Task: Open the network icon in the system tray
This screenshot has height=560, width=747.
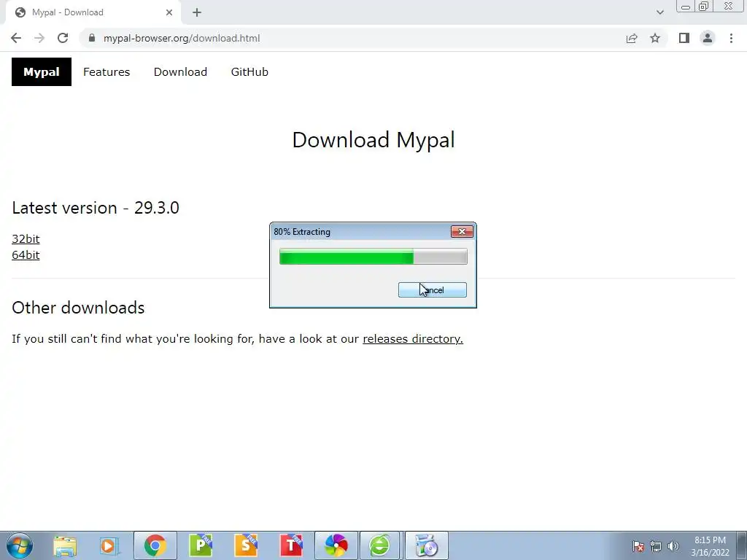Action: 656,546
